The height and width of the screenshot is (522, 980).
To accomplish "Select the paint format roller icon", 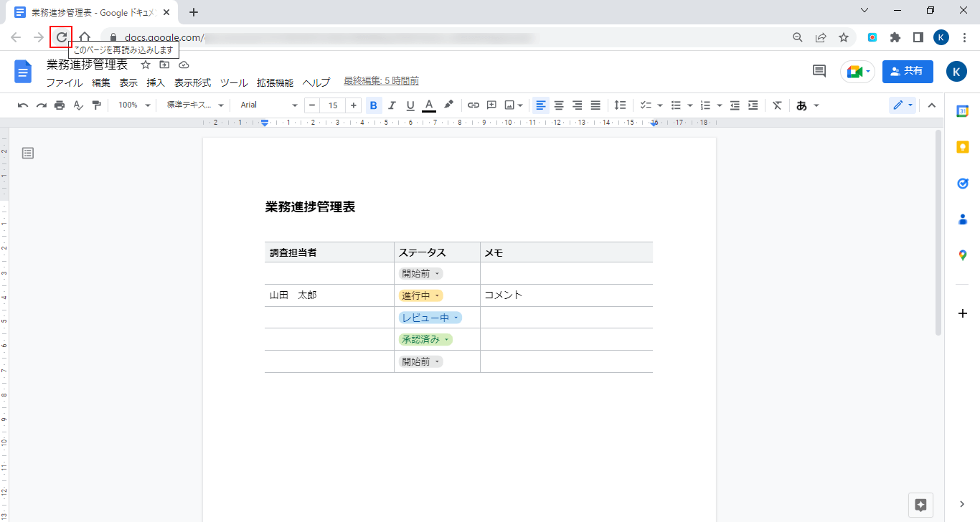I will pyautogui.click(x=97, y=105).
